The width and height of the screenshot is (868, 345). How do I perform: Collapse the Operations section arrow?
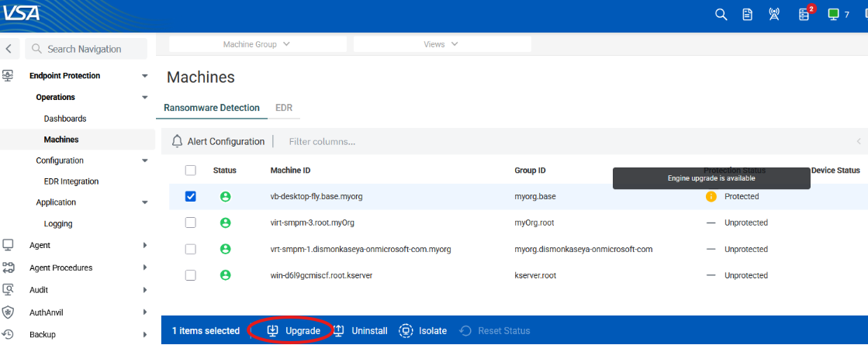[x=145, y=98]
